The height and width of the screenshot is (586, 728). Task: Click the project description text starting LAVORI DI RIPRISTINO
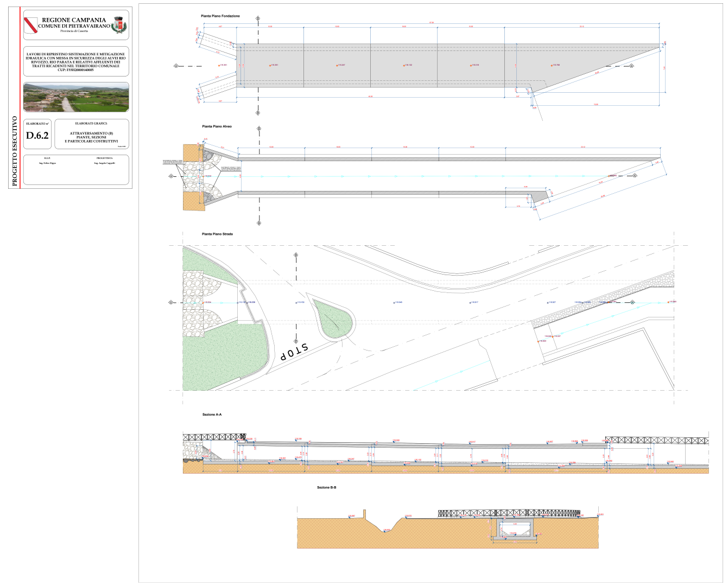coord(75,62)
